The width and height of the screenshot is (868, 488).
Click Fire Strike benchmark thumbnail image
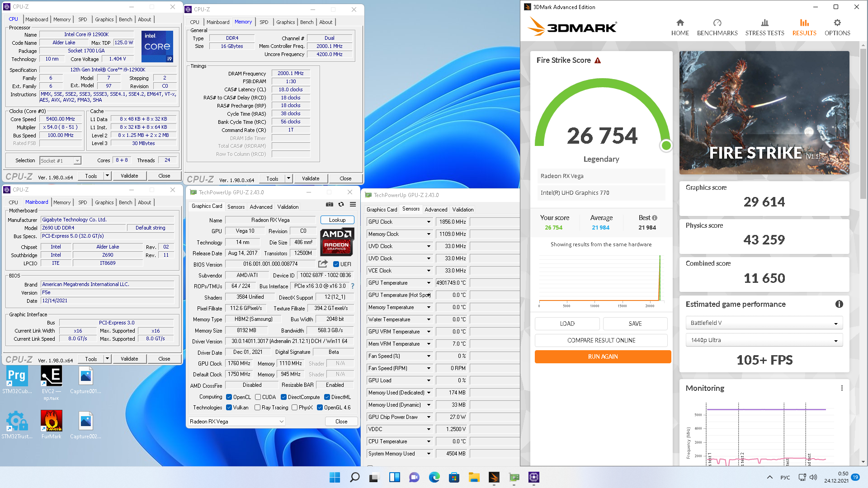pyautogui.click(x=764, y=113)
